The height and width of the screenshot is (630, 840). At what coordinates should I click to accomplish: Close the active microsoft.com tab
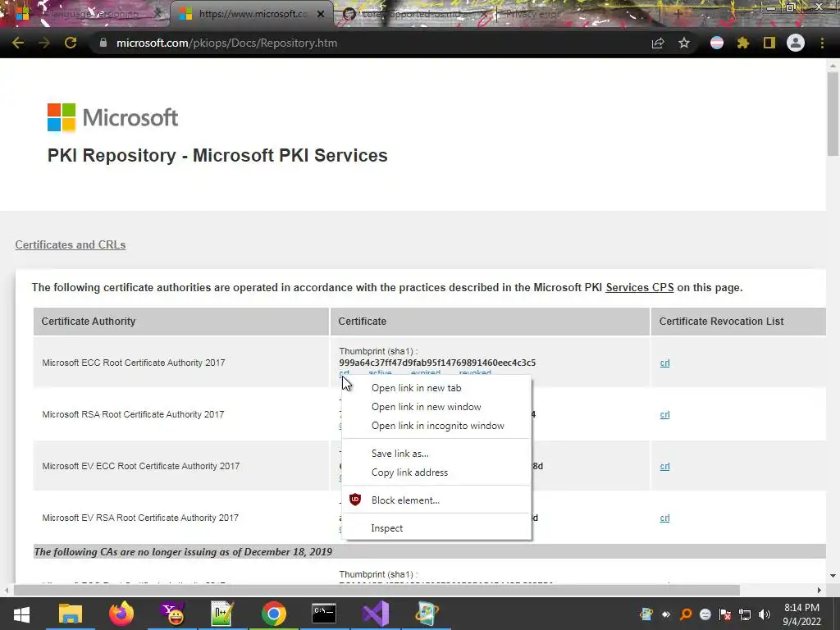(x=321, y=14)
